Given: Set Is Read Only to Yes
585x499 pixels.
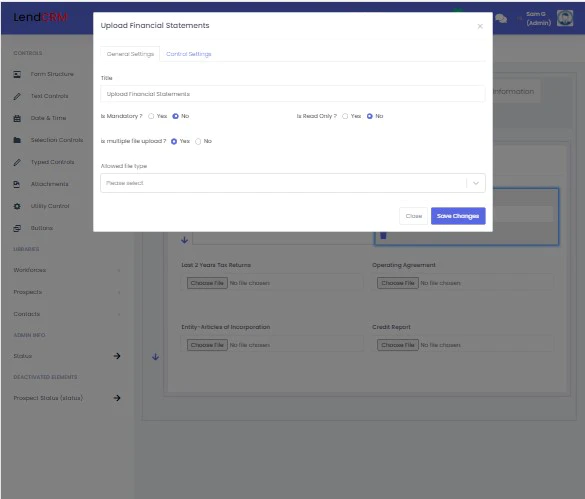Looking at the screenshot, I should (345, 116).
